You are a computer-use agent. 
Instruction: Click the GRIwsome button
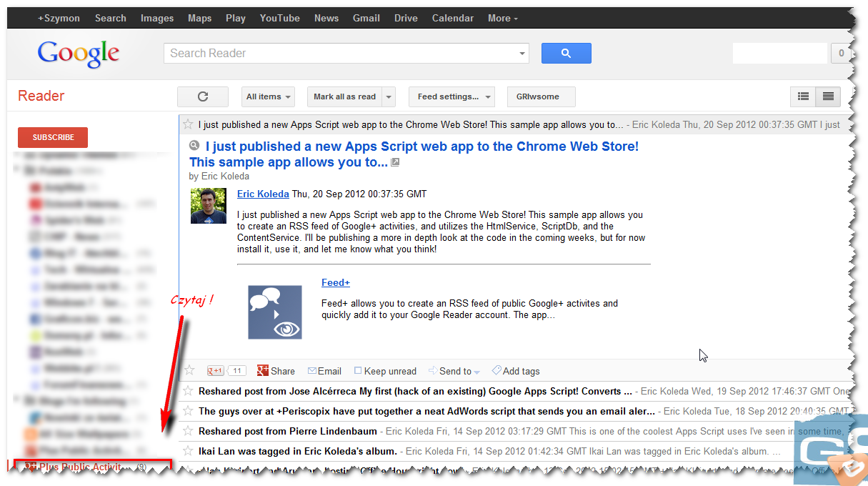[542, 96]
